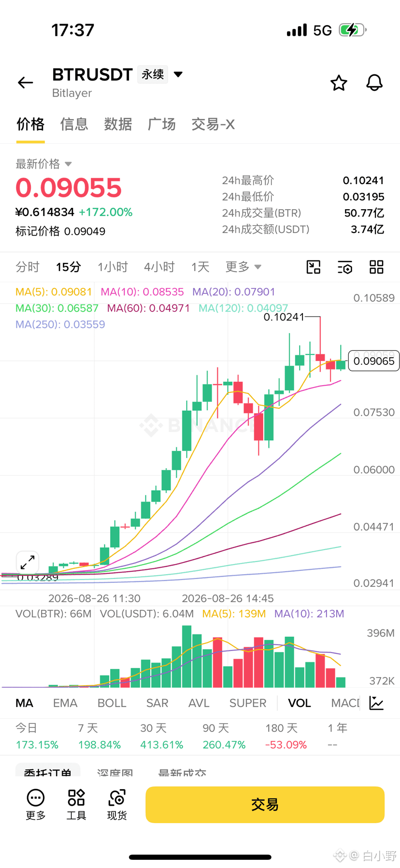Switch to the 广场 tab
The width and height of the screenshot is (400, 868).
(x=161, y=124)
